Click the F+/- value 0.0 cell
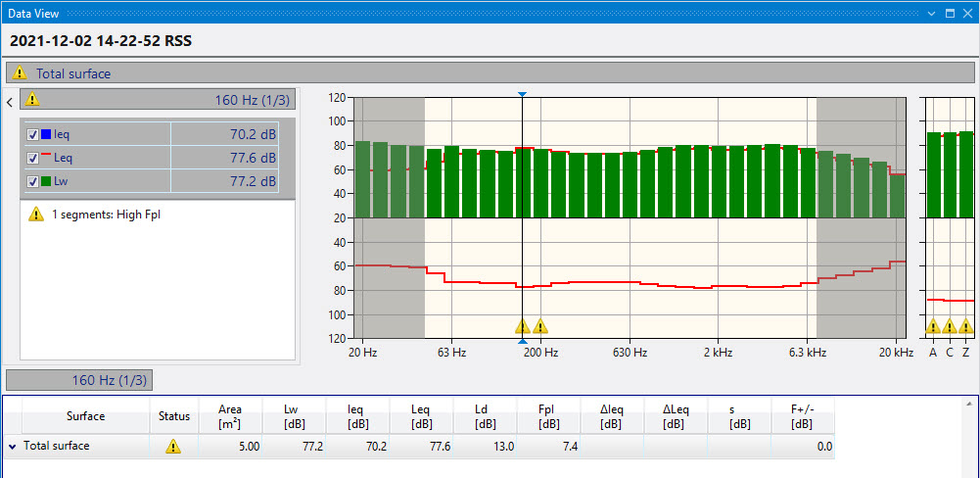 (x=803, y=447)
